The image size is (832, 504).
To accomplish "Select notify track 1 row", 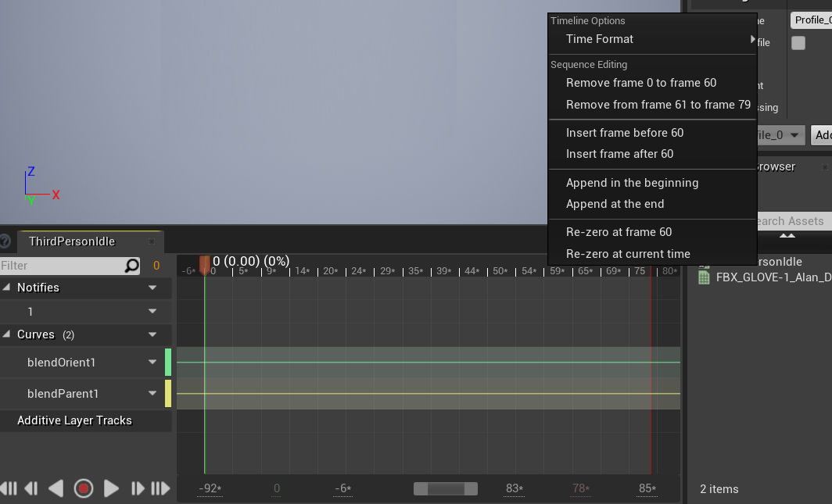I will point(85,311).
